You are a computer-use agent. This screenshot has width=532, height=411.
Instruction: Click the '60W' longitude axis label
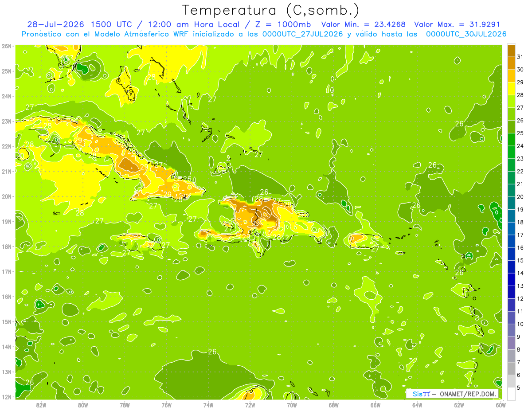501,405
